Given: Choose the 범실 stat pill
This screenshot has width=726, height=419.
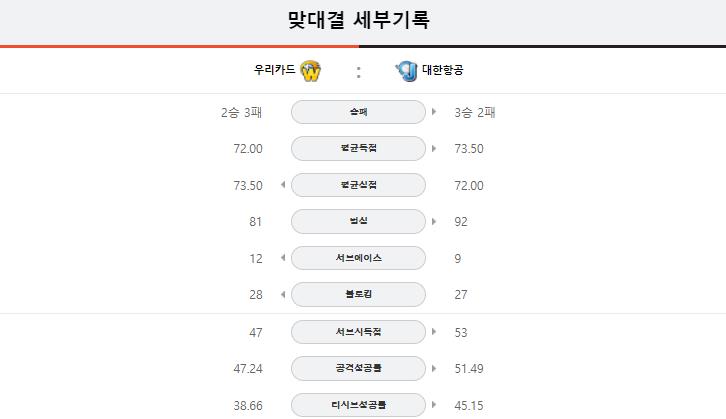Looking at the screenshot, I should coord(358,221).
